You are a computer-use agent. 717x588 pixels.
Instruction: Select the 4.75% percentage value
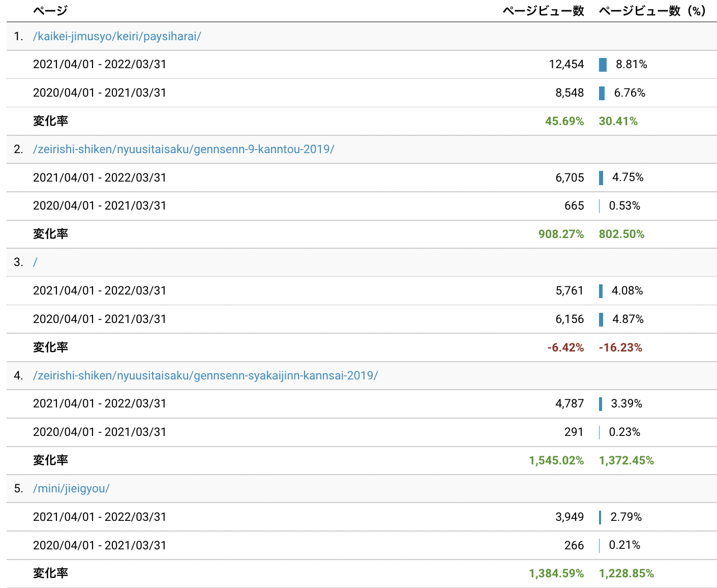click(628, 178)
